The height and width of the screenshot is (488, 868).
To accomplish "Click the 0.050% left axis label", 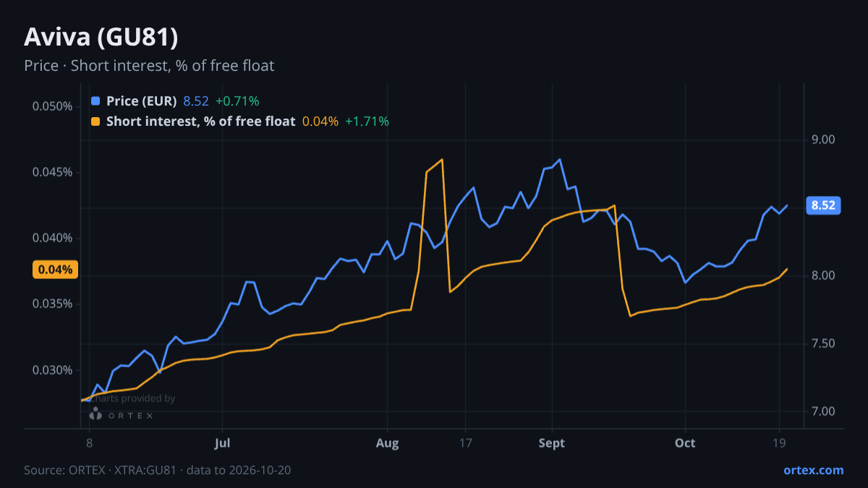I will [x=53, y=106].
